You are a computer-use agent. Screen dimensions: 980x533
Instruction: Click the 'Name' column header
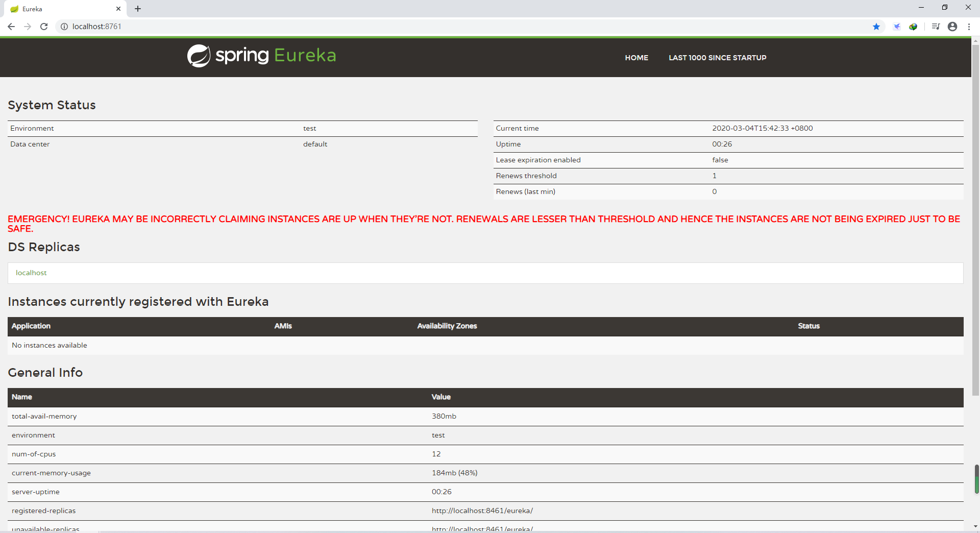22,397
